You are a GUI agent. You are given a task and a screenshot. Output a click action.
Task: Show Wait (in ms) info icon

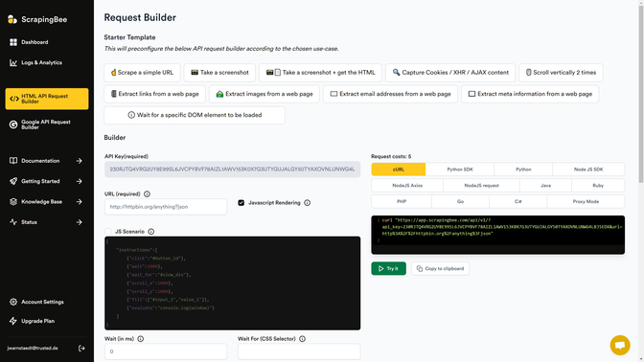pos(141,339)
